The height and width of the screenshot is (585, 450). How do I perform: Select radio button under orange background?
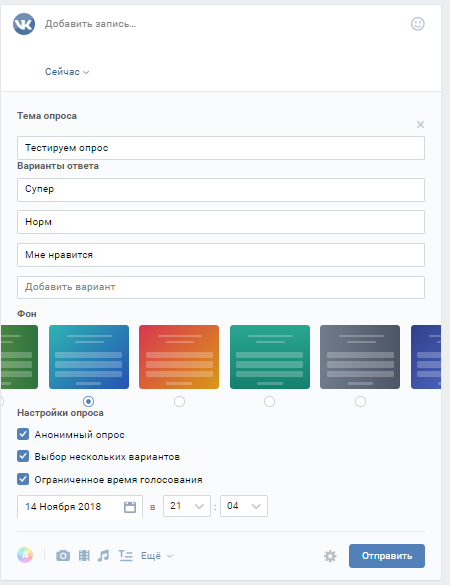(x=179, y=401)
